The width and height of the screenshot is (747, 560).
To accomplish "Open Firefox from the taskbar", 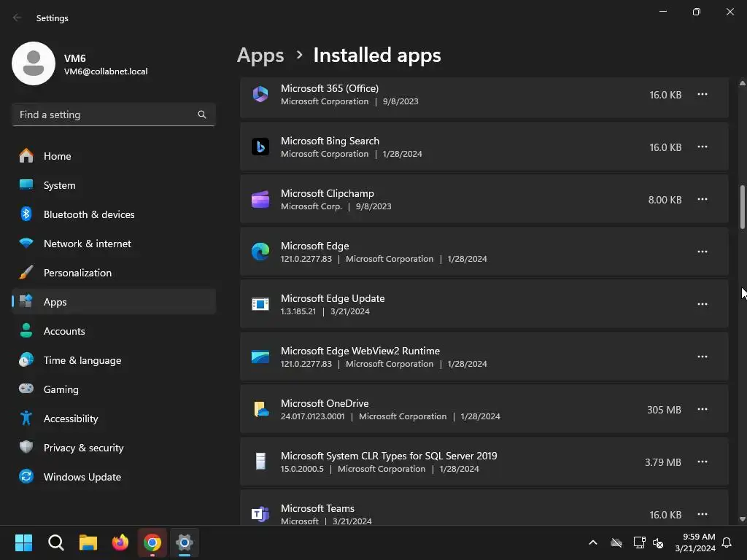I will pos(120,542).
